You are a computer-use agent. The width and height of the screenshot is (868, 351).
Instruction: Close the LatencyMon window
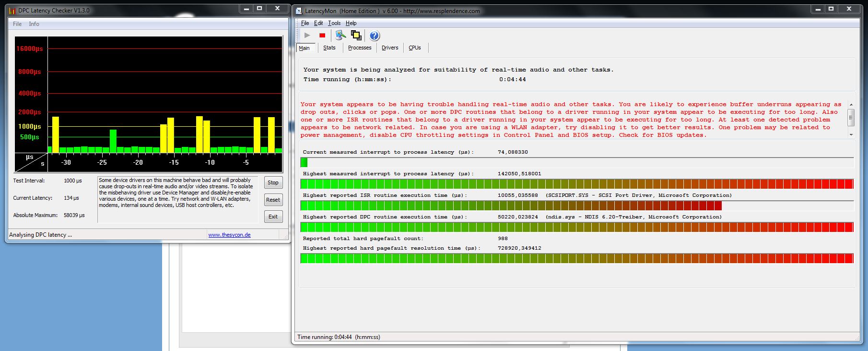(849, 9)
